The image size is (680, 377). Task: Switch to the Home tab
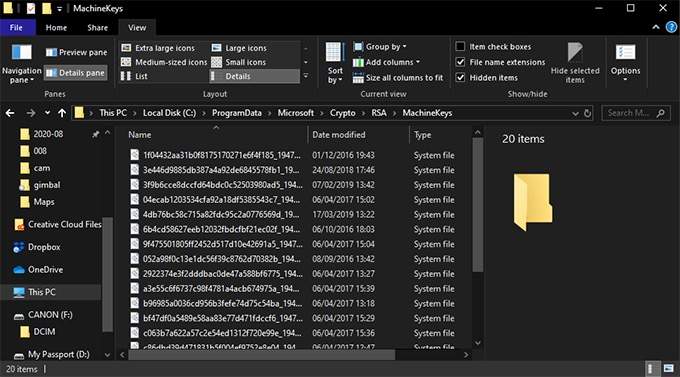click(56, 28)
